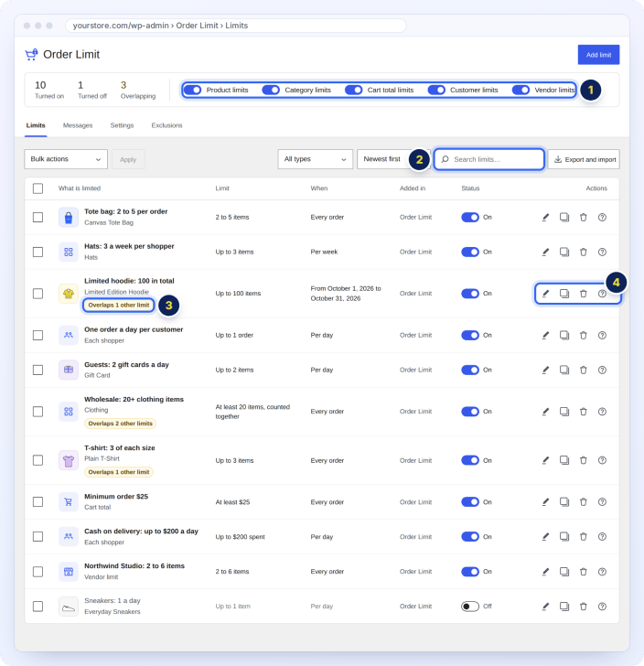Click the Overlaps 2 other limits badge
The height and width of the screenshot is (666, 644).
point(120,424)
